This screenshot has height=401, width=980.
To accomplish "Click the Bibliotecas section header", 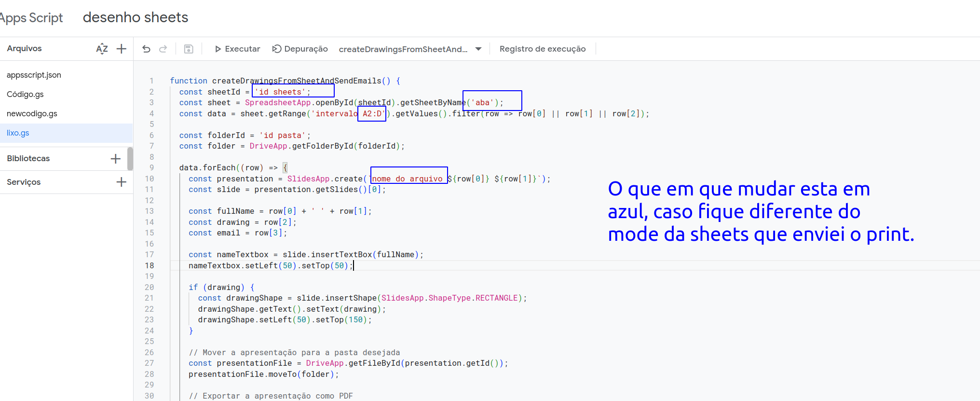I will [x=28, y=158].
